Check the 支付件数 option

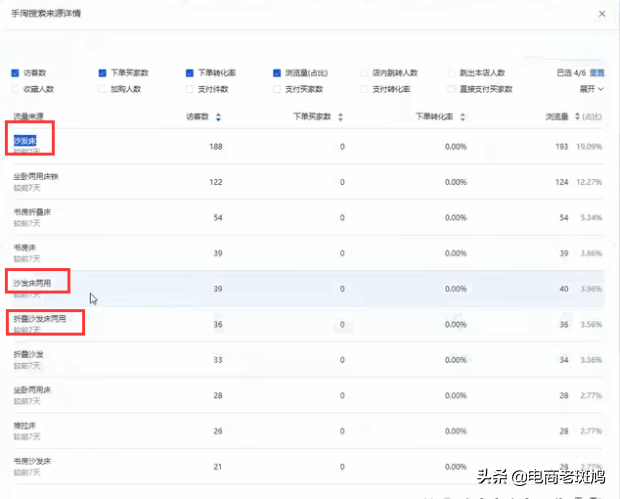coord(190,89)
